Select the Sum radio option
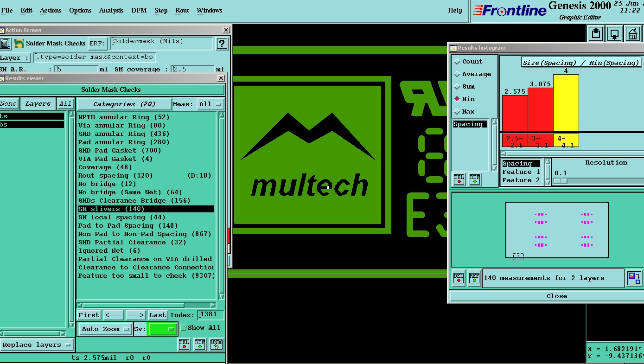This screenshot has width=644, height=364. pos(465,86)
